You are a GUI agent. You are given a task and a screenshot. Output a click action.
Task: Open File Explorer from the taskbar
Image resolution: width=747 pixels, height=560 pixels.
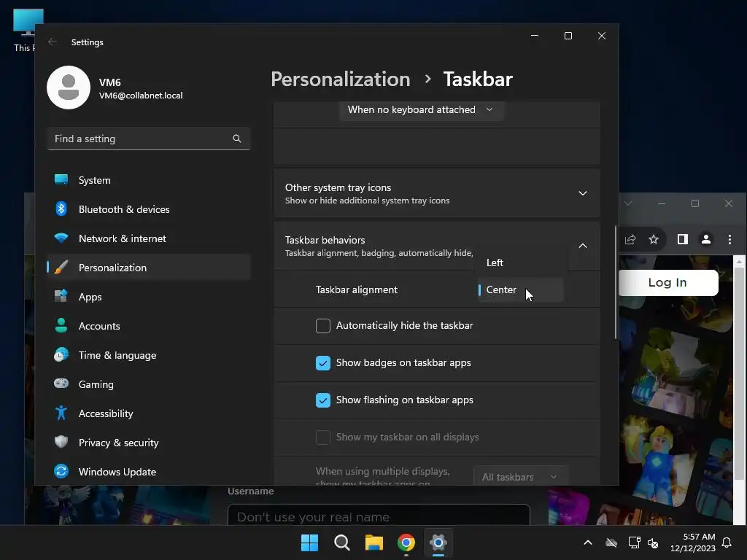374,542
